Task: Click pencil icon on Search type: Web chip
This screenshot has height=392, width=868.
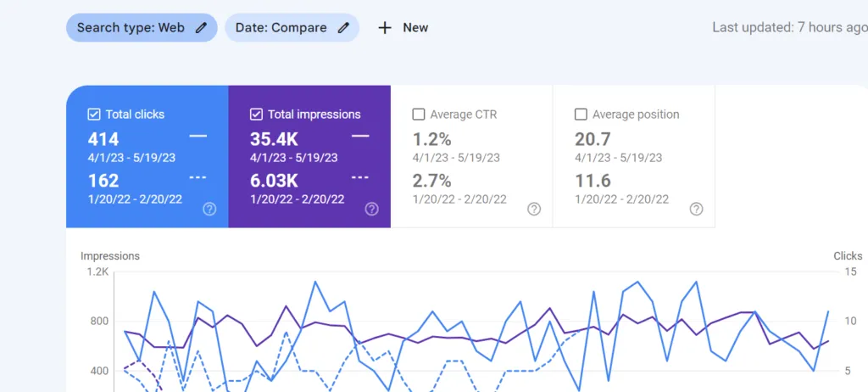Action: click(201, 28)
